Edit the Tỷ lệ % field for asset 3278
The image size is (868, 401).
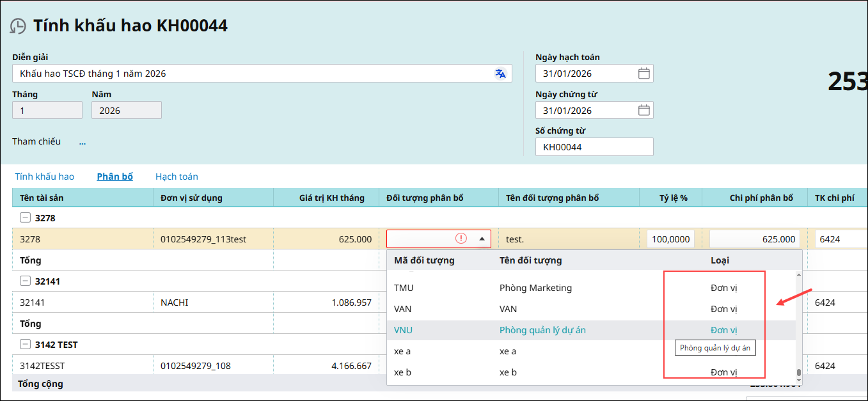pos(670,239)
